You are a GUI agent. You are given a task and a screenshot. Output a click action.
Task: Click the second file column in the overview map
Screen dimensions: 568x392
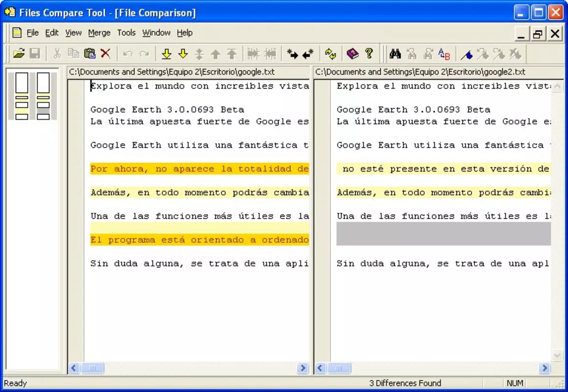43,96
